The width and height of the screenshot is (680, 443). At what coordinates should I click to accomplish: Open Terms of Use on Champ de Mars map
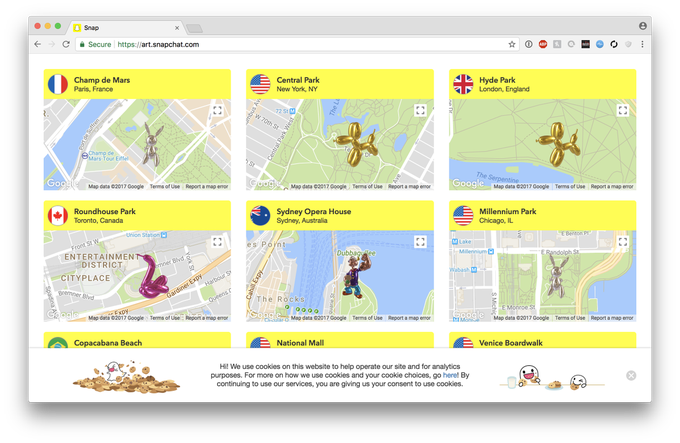click(165, 186)
